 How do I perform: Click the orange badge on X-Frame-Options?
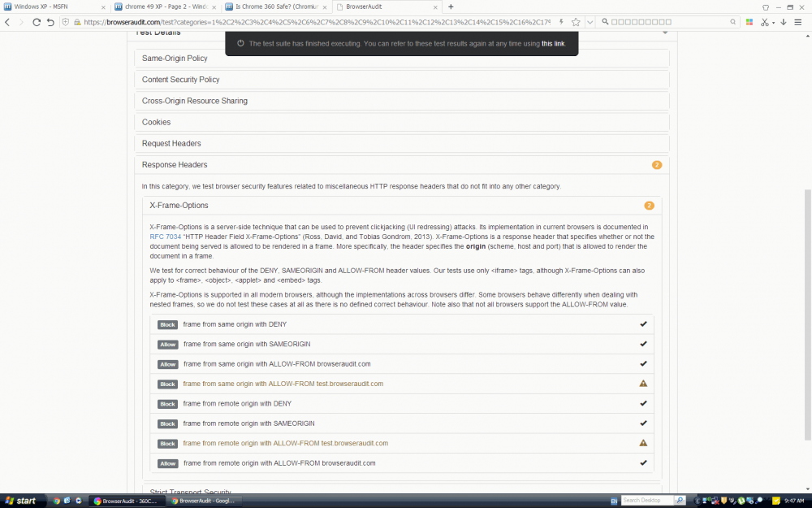[x=649, y=206]
